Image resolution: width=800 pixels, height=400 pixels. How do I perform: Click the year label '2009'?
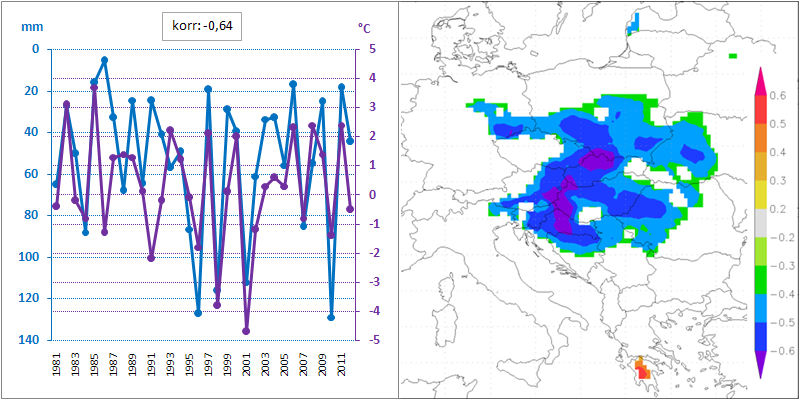click(x=323, y=364)
